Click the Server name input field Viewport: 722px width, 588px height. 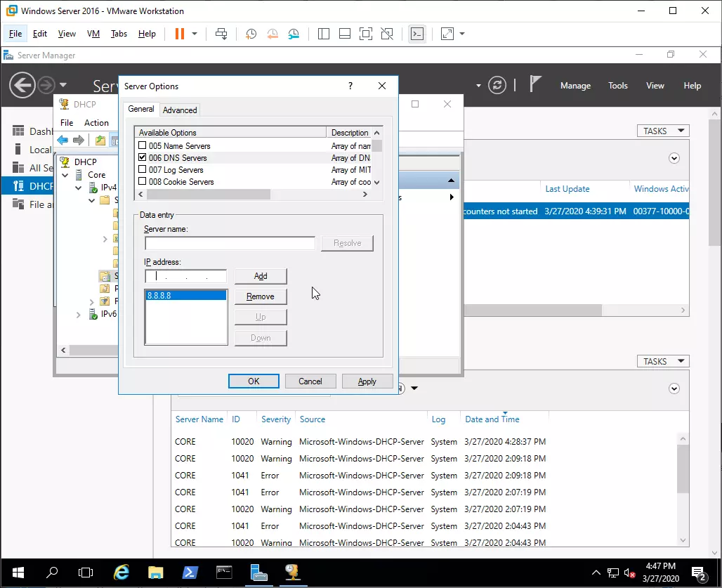pos(230,243)
